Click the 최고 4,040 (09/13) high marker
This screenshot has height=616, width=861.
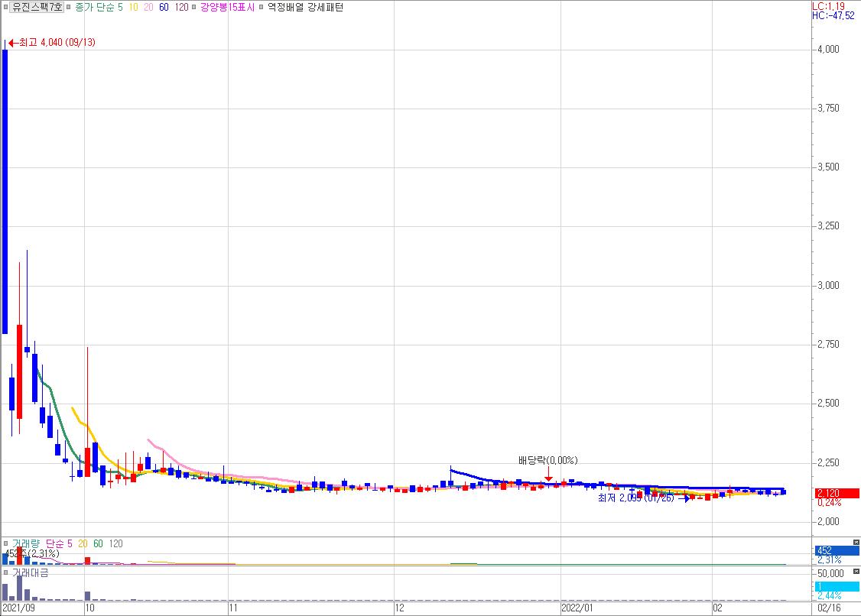pos(52,42)
